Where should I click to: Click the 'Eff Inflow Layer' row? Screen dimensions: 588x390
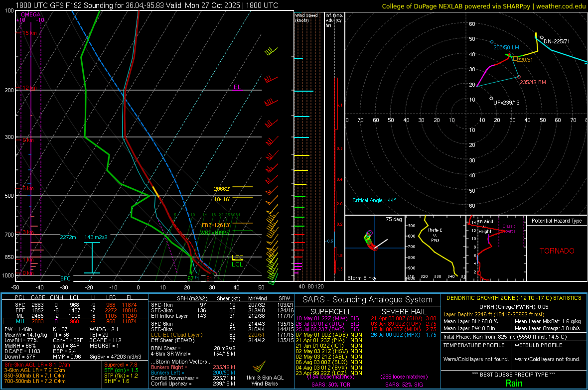[x=222, y=316]
